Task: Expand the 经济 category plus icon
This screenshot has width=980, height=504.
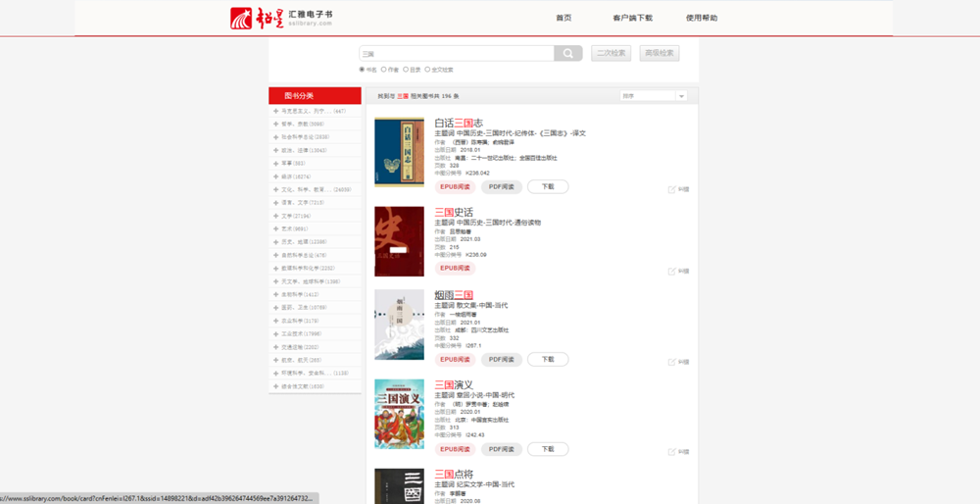Action: (x=275, y=176)
